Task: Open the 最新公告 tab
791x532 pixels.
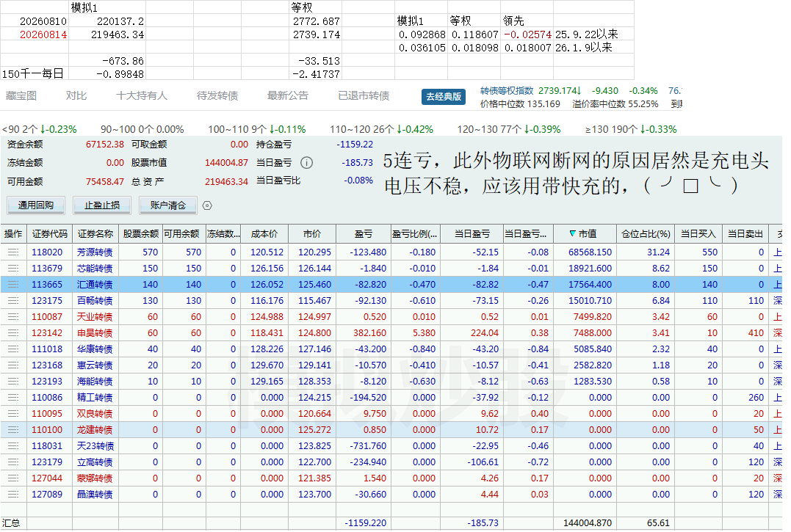Action: pyautogui.click(x=288, y=95)
